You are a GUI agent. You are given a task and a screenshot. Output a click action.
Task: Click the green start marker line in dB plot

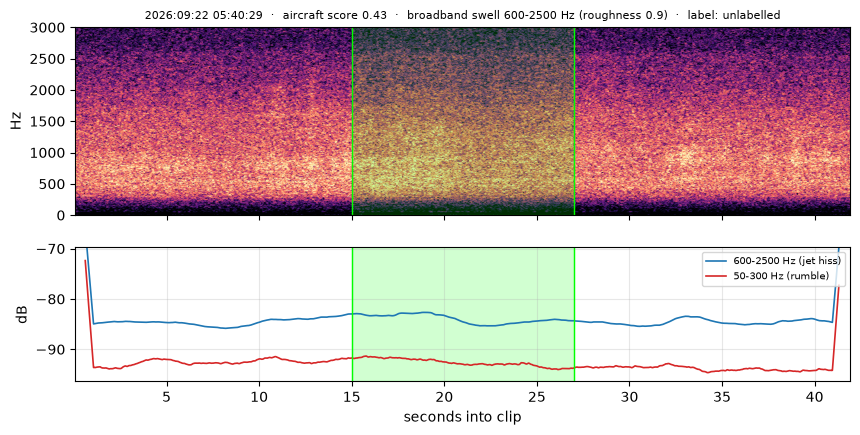click(352, 314)
